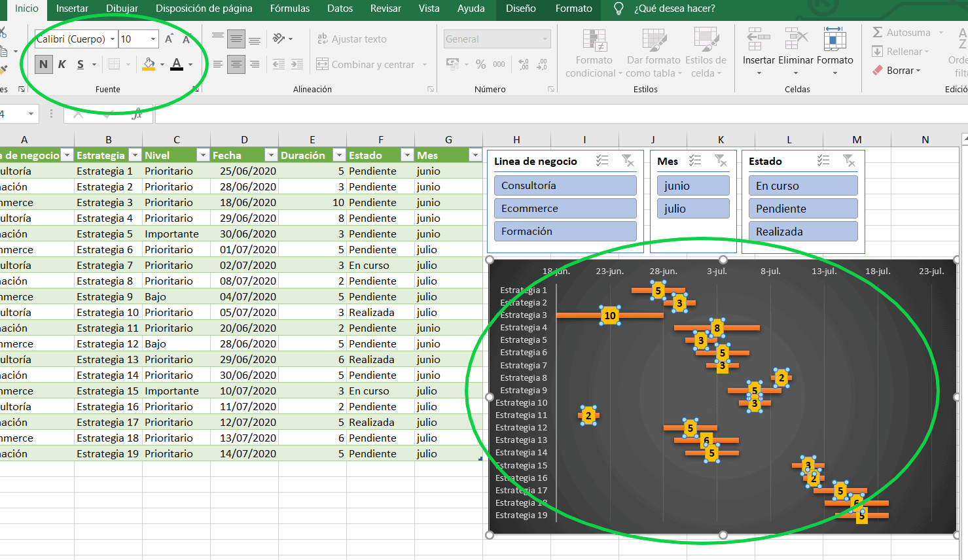Open the Estrategia column filter dropdown

coord(135,156)
